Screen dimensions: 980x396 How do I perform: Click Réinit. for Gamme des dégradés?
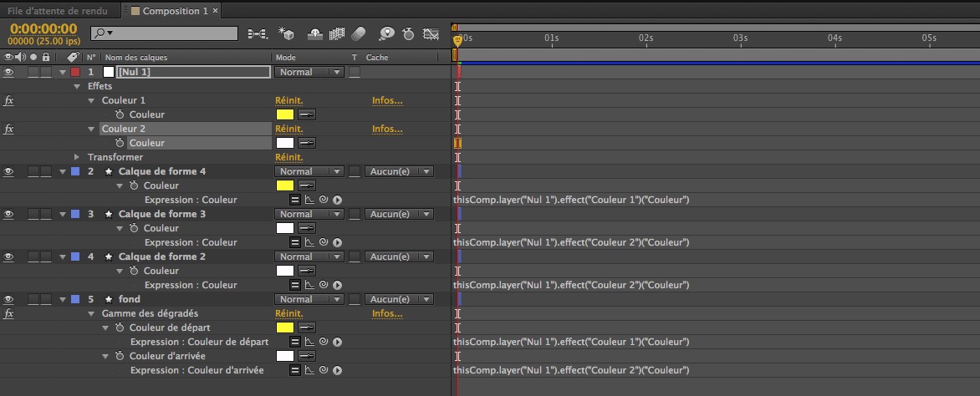click(x=288, y=313)
